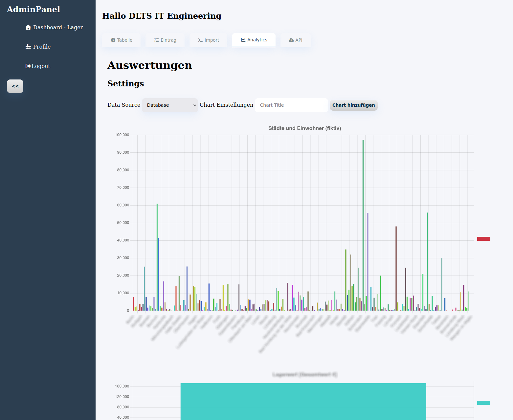
Task: Click the 'Settings' heading
Action: coord(126,83)
